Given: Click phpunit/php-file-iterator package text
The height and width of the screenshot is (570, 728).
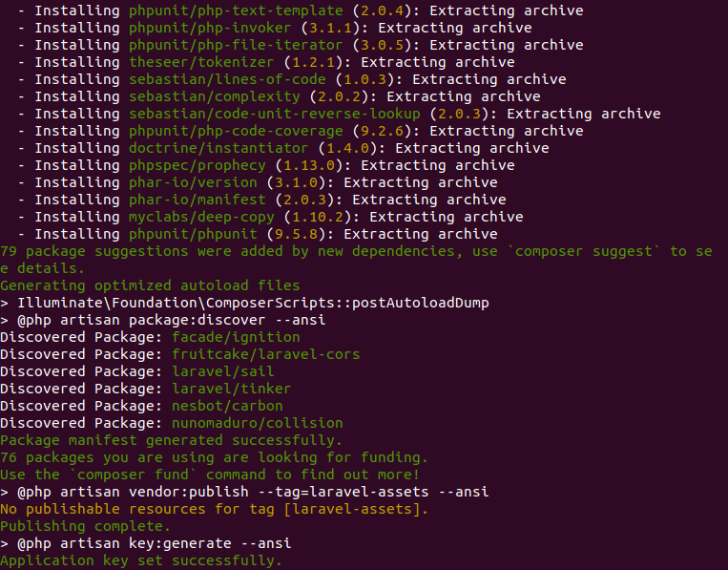Looking at the screenshot, I should 236,45.
